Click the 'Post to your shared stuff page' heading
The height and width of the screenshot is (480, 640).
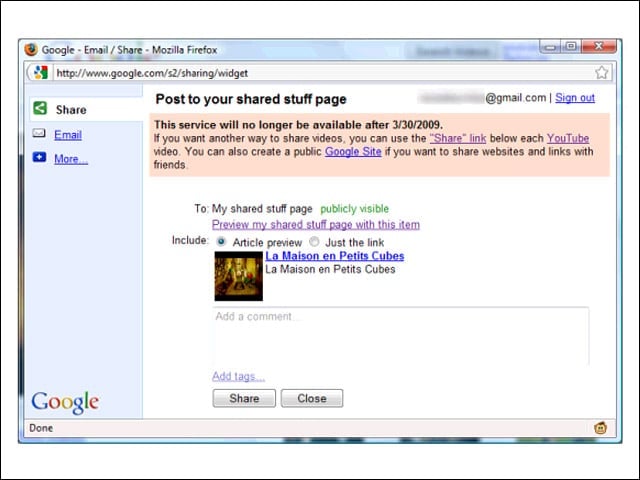point(251,99)
